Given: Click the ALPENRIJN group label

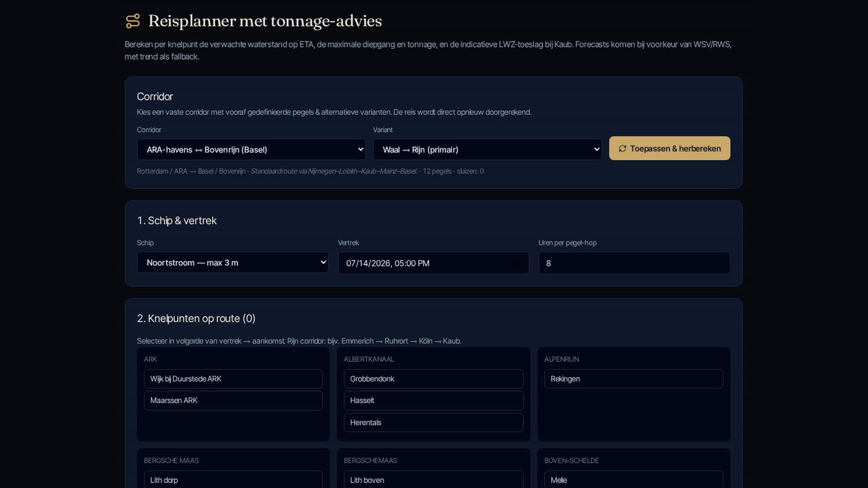Looking at the screenshot, I should pyautogui.click(x=562, y=359).
